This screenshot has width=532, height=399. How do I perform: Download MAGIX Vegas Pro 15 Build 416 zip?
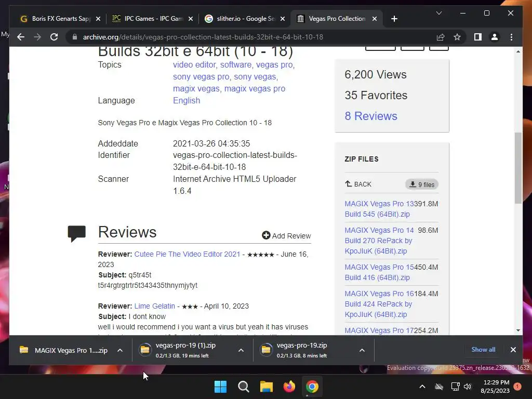point(379,272)
